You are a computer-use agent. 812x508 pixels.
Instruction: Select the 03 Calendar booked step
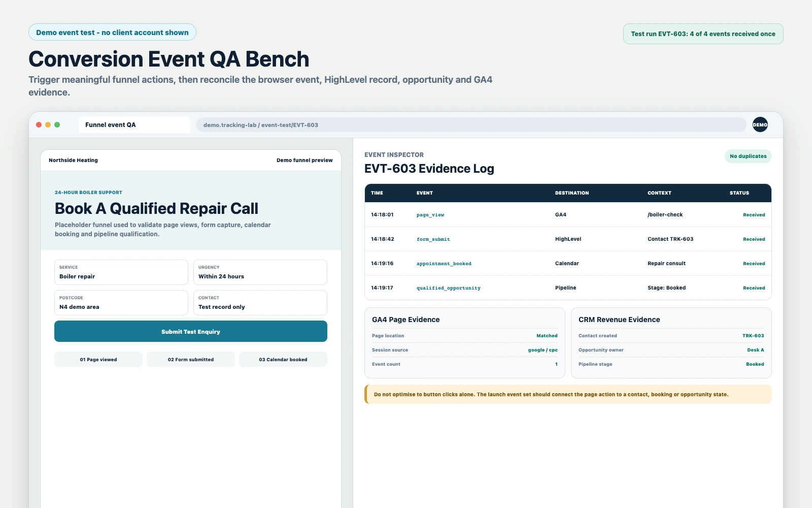(283, 359)
